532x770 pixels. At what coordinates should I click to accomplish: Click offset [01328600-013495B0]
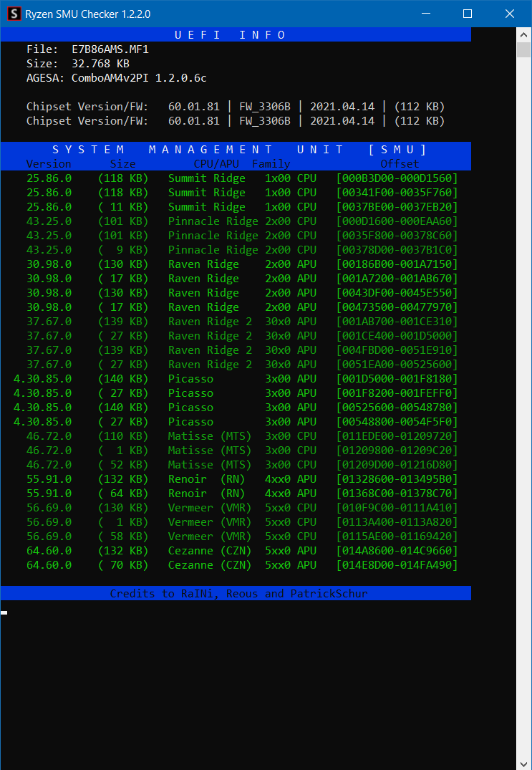coord(397,478)
